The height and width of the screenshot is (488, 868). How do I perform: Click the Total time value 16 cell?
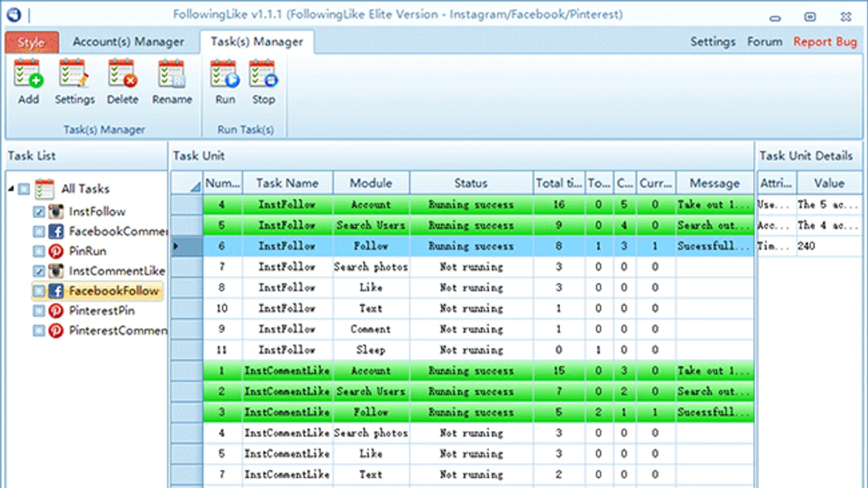click(x=559, y=205)
